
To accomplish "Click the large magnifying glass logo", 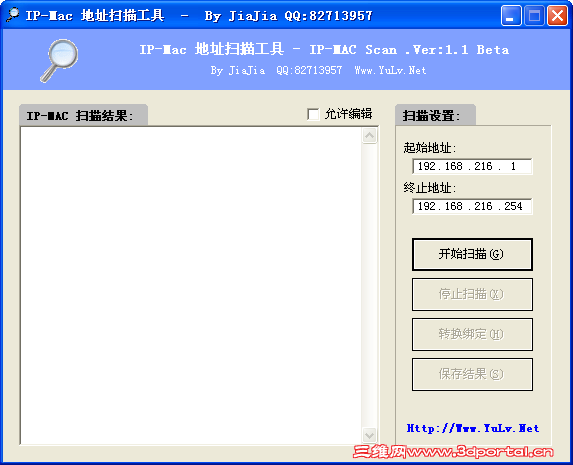I will pyautogui.click(x=59, y=61).
